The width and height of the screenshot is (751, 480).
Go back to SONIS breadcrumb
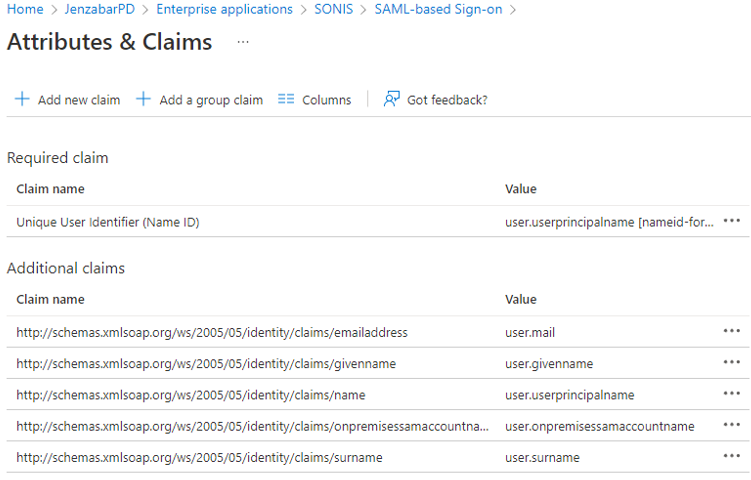(x=335, y=9)
